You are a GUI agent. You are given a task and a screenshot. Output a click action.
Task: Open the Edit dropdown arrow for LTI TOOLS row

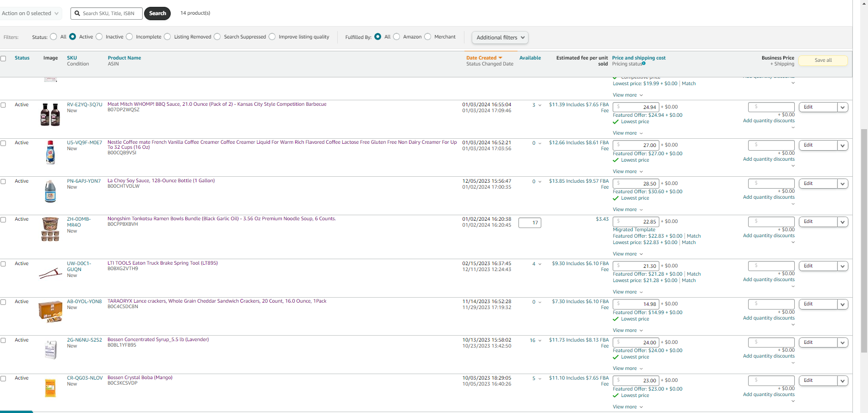pos(843,266)
